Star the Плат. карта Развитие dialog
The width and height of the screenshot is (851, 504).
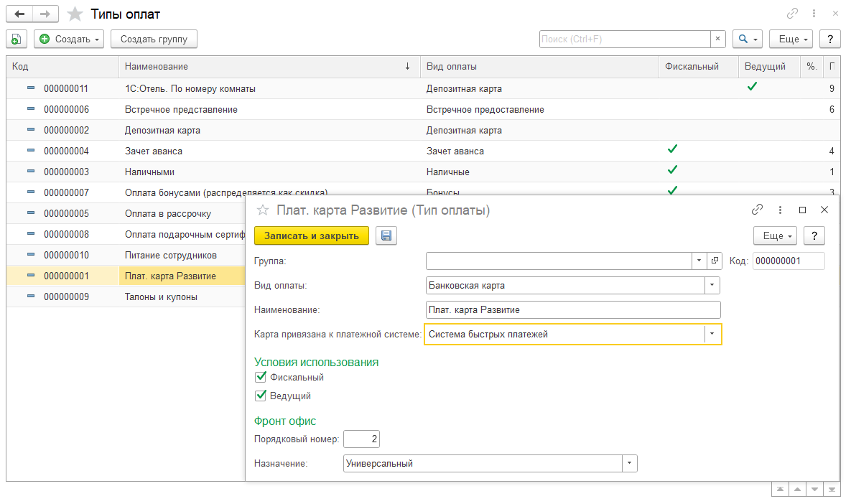tap(263, 210)
